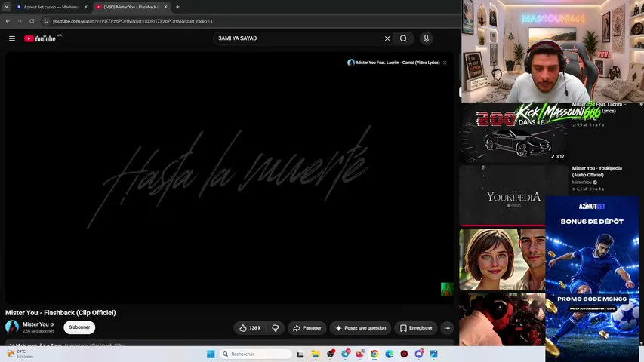644x362 pixels.
Task: Open the YouTube hamburger guide menu
Action: click(12, 38)
